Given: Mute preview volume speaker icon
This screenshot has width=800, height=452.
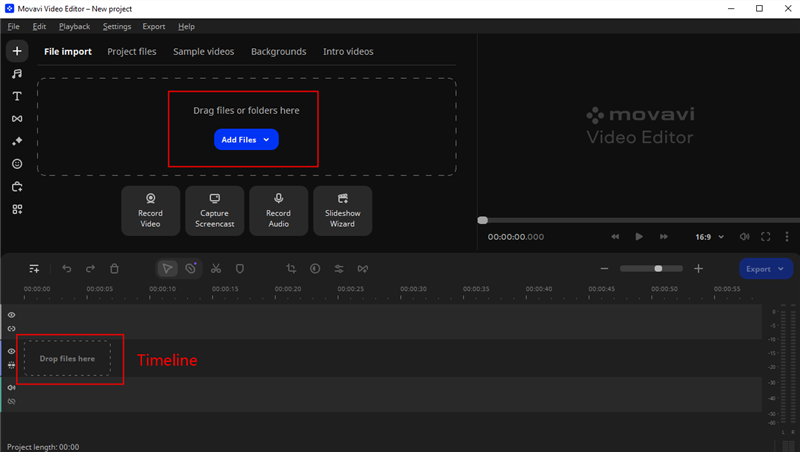Looking at the screenshot, I should 744,237.
